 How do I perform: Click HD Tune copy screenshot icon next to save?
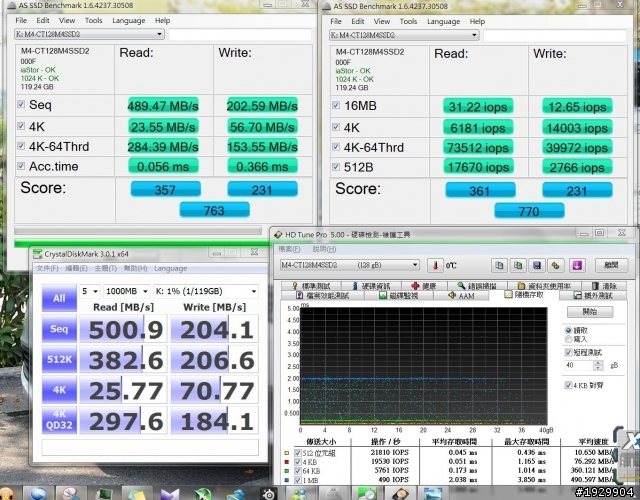coord(518,266)
